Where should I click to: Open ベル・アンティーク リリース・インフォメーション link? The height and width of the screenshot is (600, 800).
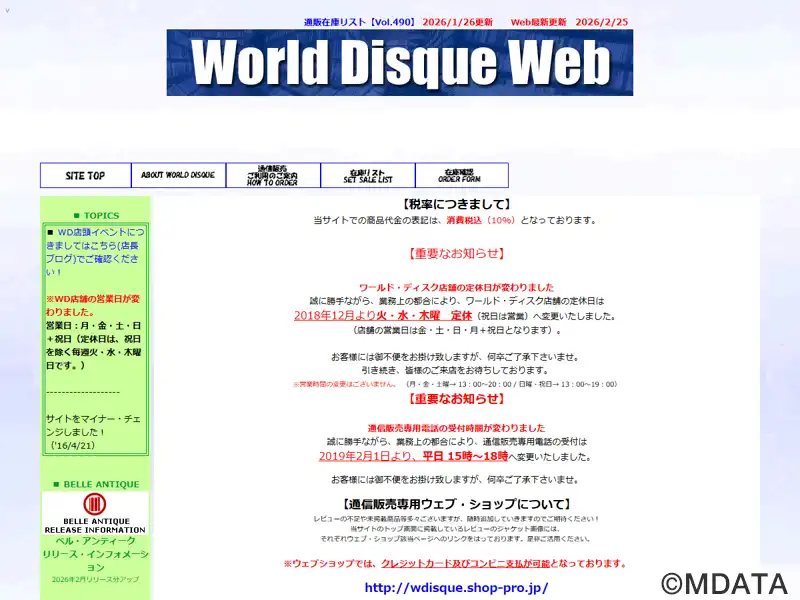[x=95, y=554]
